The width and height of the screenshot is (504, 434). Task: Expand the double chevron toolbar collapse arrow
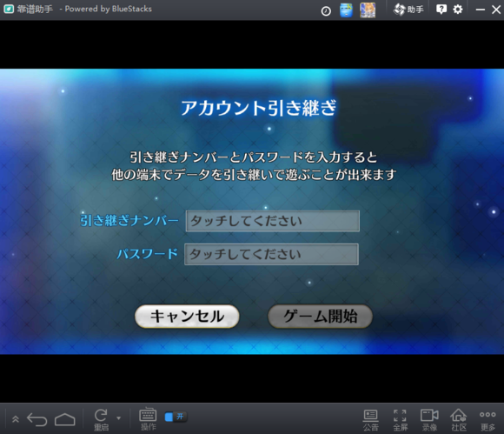16,419
